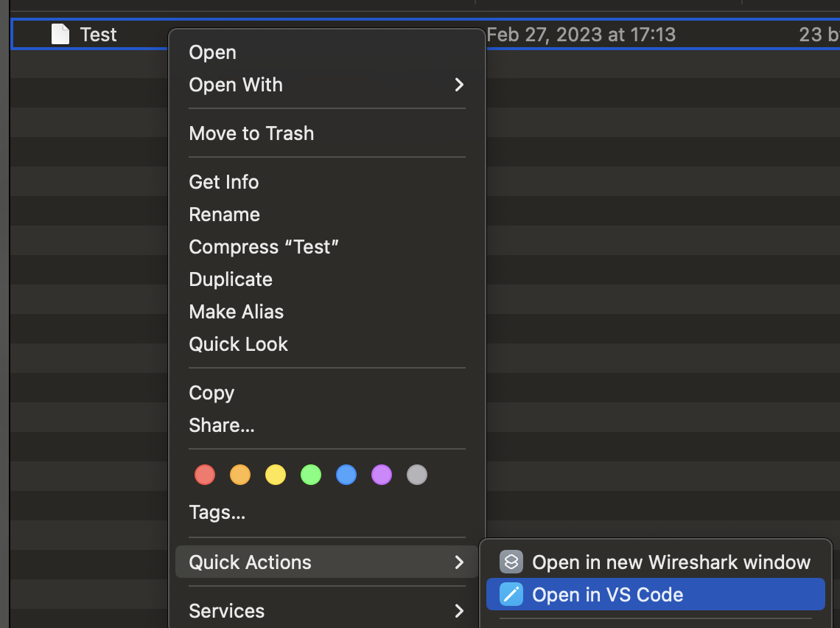The image size is (840, 628).
Task: Rename the Test file
Action: tap(225, 214)
